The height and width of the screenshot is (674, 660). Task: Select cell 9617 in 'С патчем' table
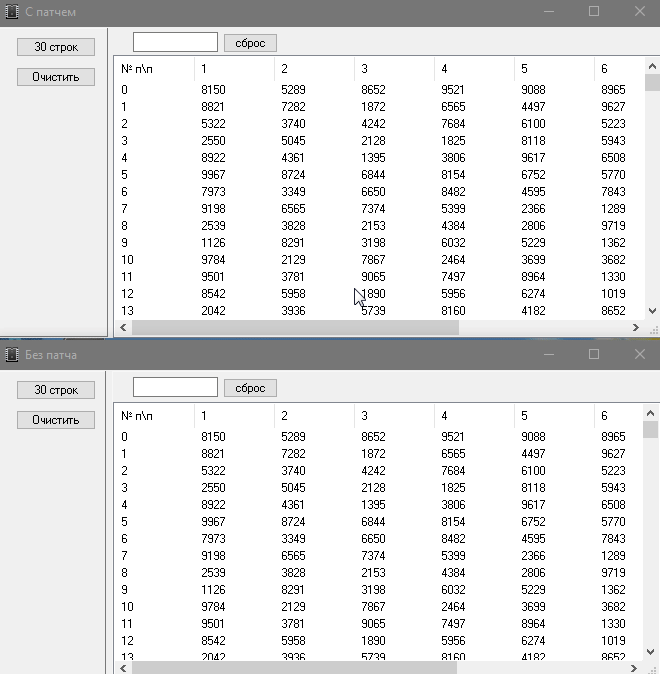[533, 158]
